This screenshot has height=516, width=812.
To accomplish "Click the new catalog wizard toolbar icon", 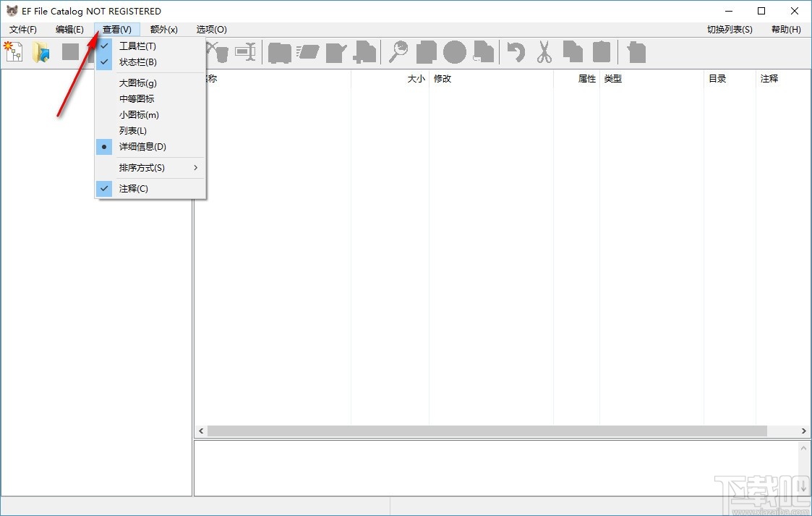I will tap(13, 51).
